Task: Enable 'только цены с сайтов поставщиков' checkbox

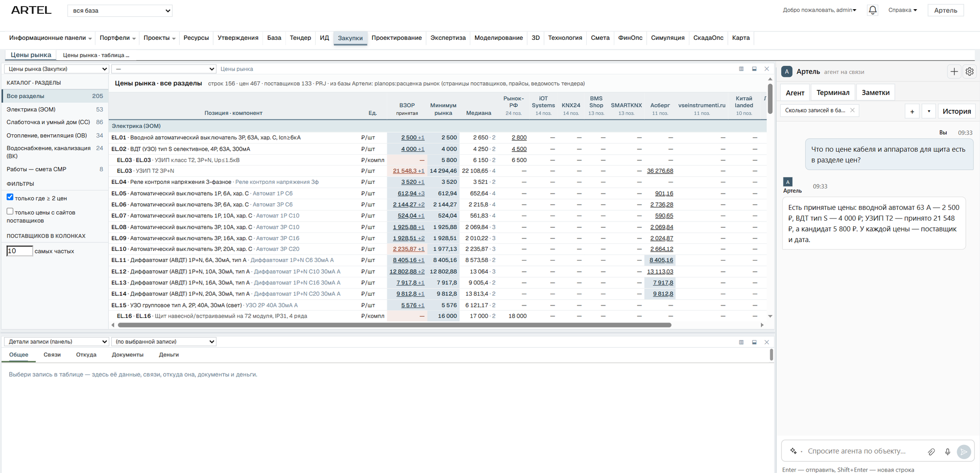Action: [x=10, y=211]
